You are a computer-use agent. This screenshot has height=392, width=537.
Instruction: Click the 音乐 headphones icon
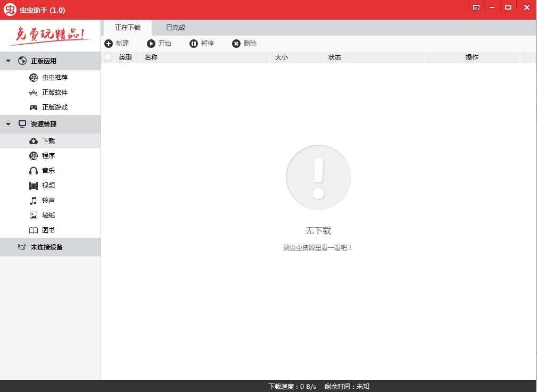click(x=33, y=171)
